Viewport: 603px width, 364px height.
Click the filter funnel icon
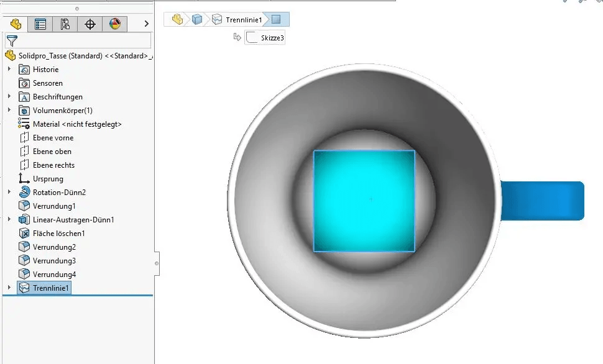pos(11,41)
